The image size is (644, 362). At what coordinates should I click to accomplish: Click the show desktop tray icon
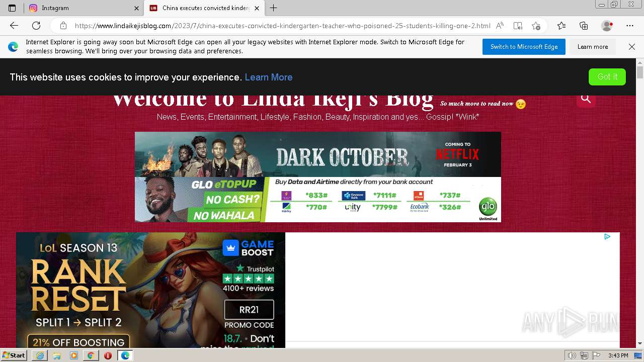tap(638, 355)
